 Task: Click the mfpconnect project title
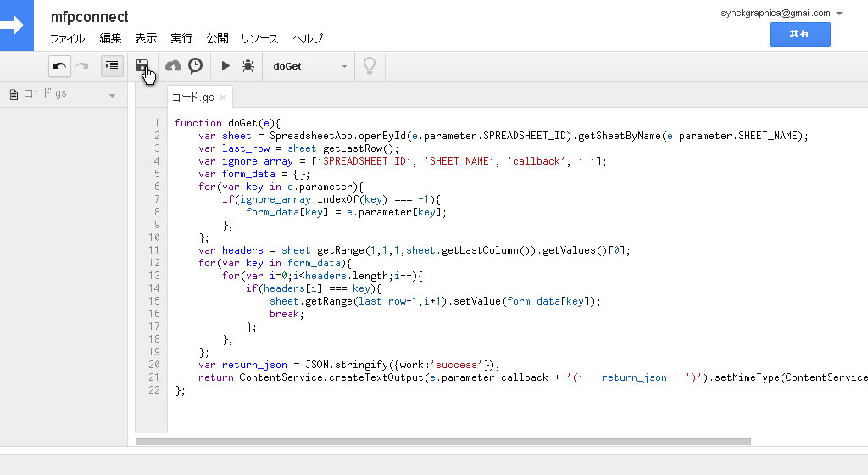point(89,17)
